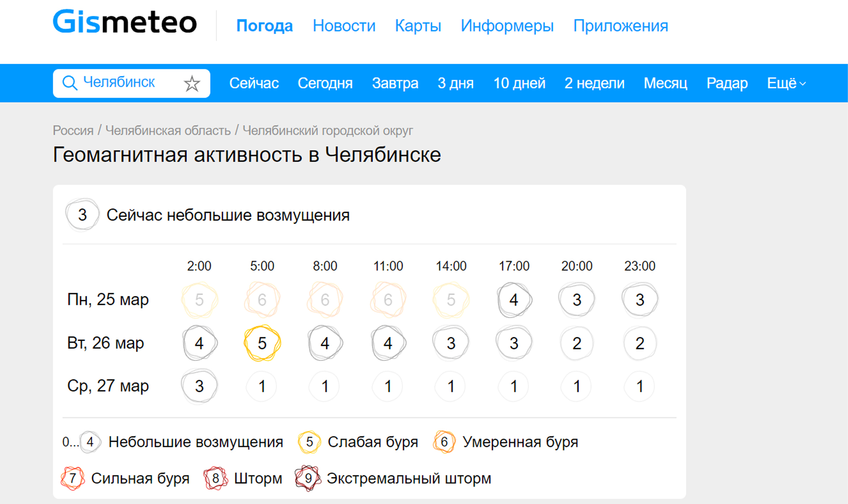Open the Радар tab
Screen dimensions: 848x504
(727, 83)
